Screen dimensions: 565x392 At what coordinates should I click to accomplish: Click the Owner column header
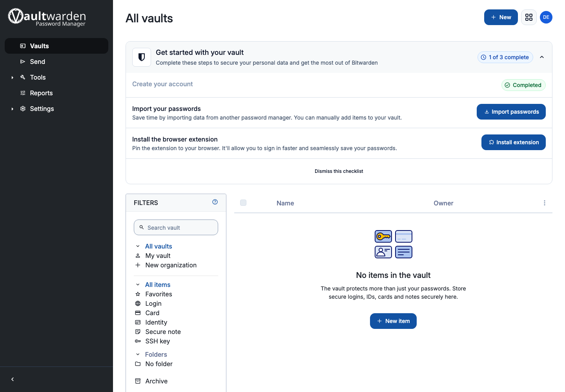tap(443, 203)
